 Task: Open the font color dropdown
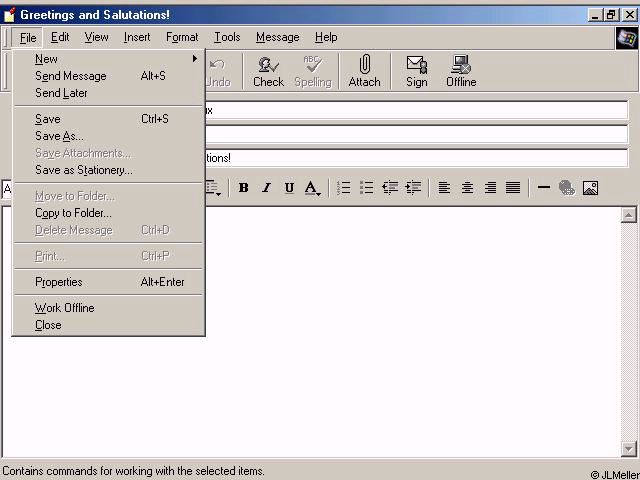(x=313, y=188)
